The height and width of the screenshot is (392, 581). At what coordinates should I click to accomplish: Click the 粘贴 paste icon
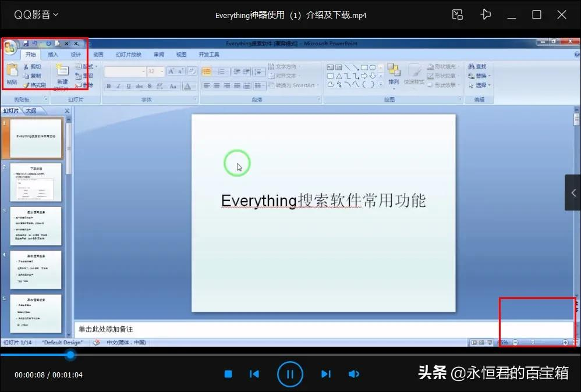click(12, 74)
